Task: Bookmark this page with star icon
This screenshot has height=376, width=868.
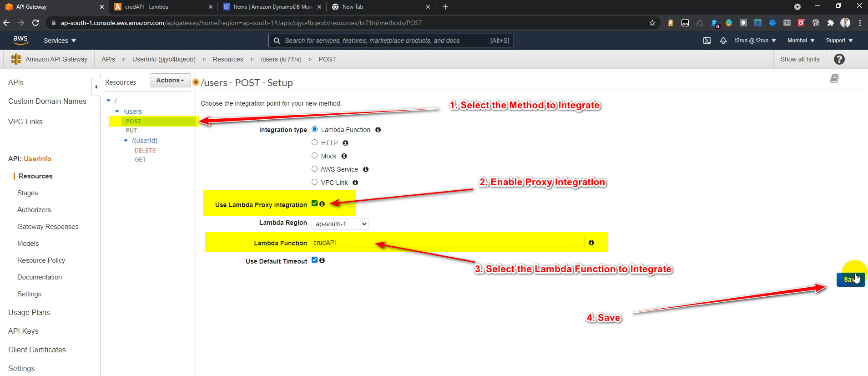Action: pyautogui.click(x=652, y=23)
